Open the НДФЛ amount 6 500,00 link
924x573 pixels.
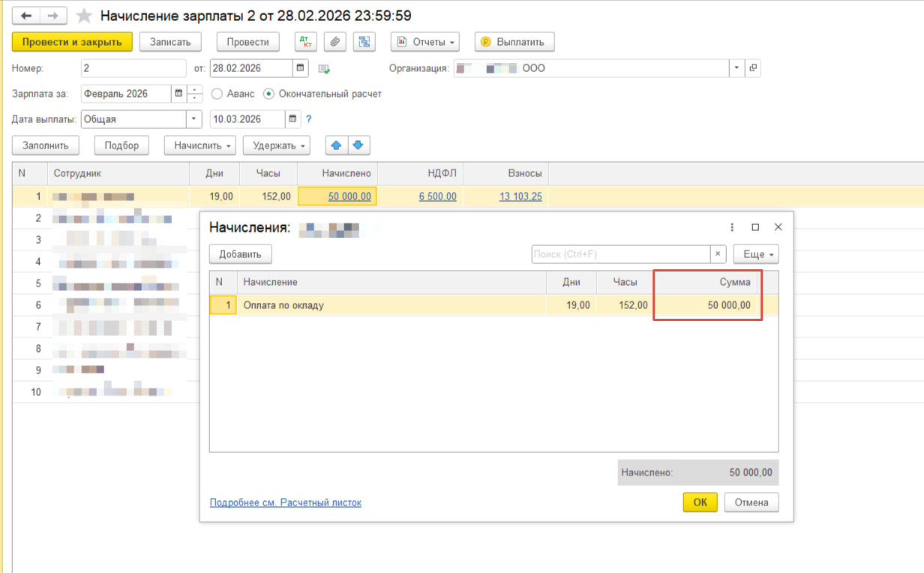[x=436, y=196]
